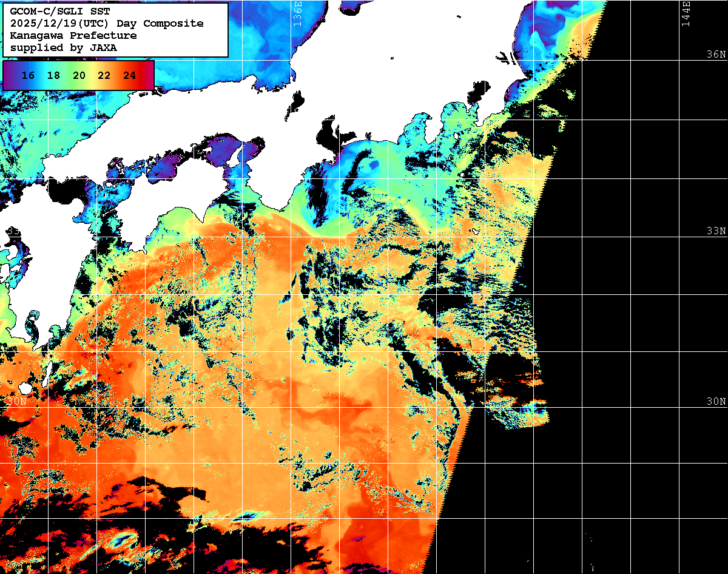Select the 2025/12/19(UTC) Day Composite date line
This screenshot has height=574, width=728.
pyautogui.click(x=106, y=24)
